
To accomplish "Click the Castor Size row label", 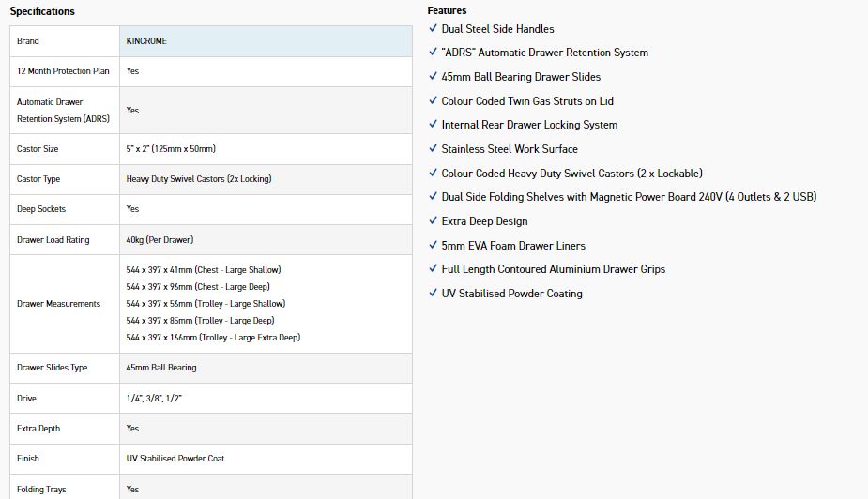I will point(38,149).
